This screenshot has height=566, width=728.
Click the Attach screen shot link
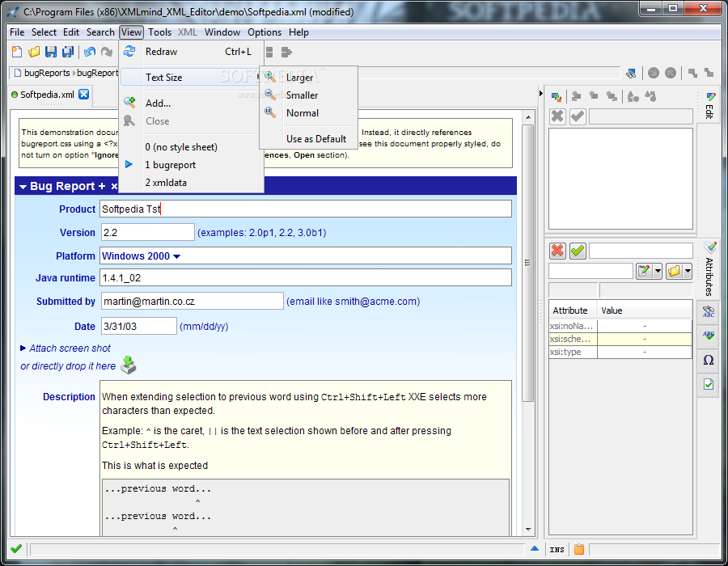70,348
